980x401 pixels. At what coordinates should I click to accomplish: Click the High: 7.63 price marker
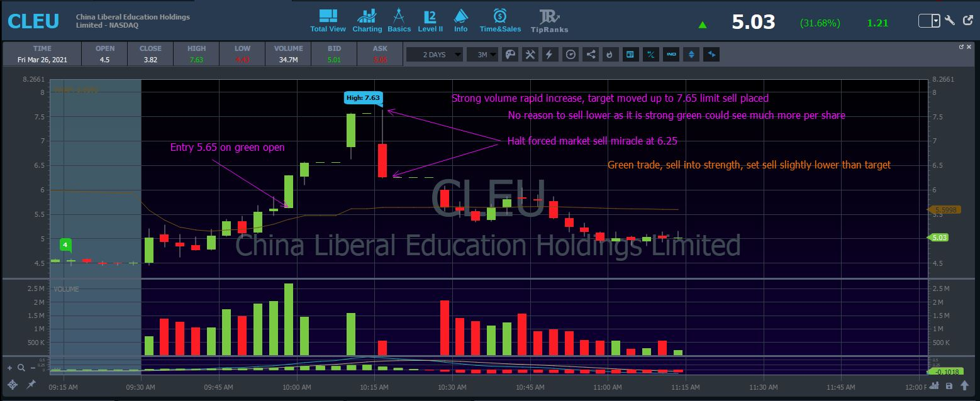click(x=363, y=97)
